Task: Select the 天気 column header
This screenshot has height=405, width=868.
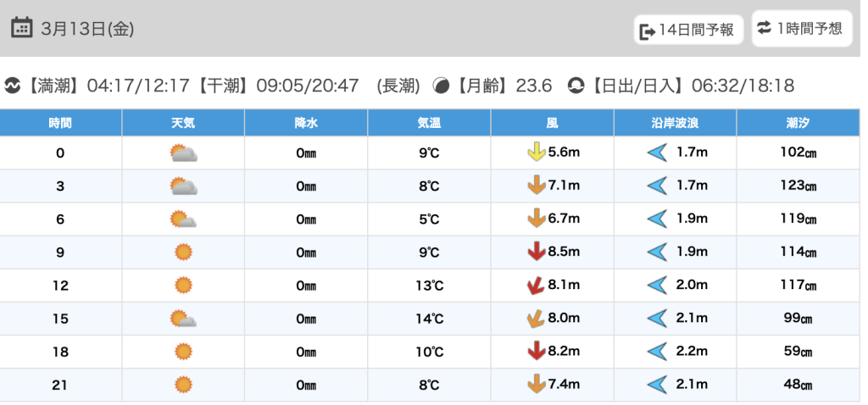Action: [183, 124]
